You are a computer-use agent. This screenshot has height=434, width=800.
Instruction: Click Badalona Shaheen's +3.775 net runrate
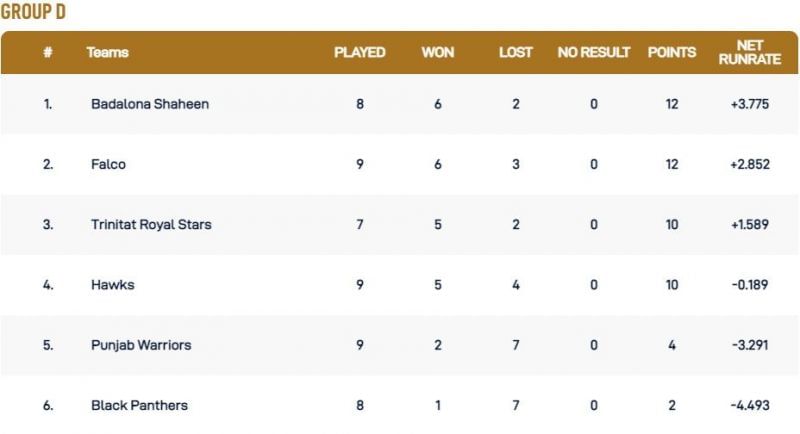pyautogui.click(x=751, y=104)
